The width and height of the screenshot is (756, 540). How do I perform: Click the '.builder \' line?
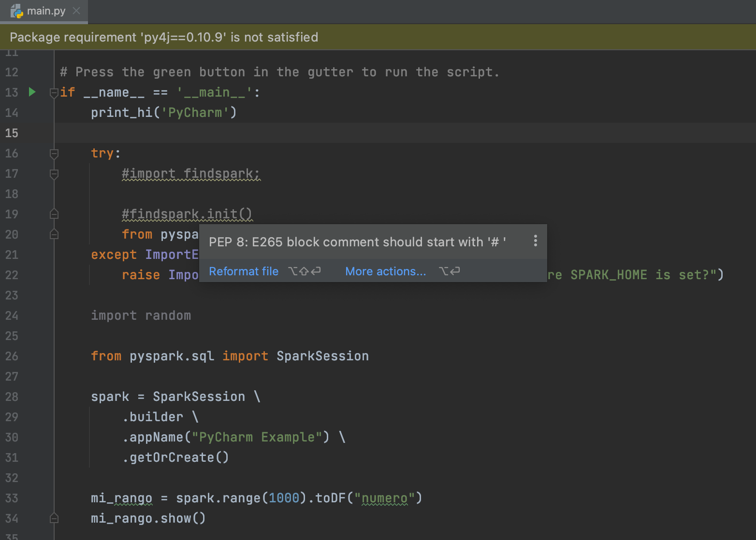(160, 417)
